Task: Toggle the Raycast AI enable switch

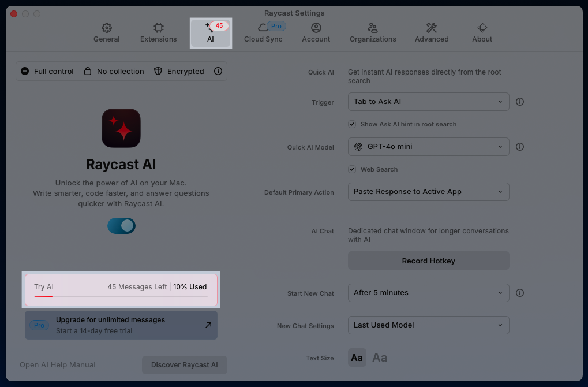Action: pyautogui.click(x=121, y=226)
